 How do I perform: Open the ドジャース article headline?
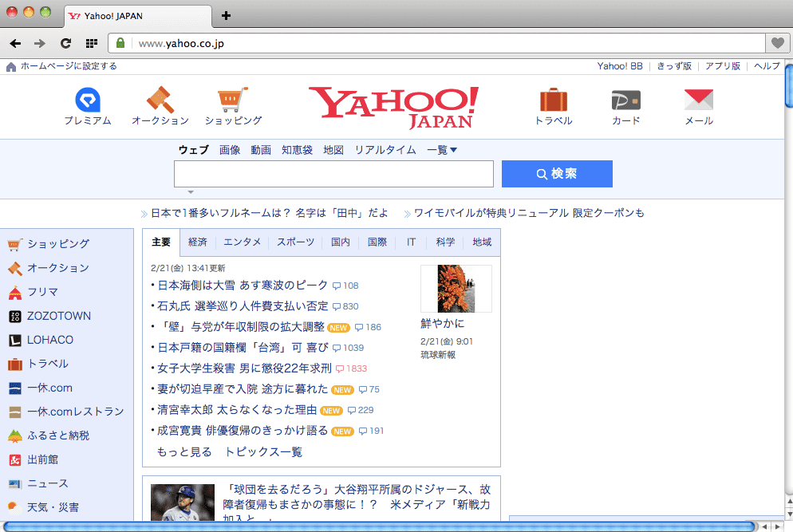(357, 503)
